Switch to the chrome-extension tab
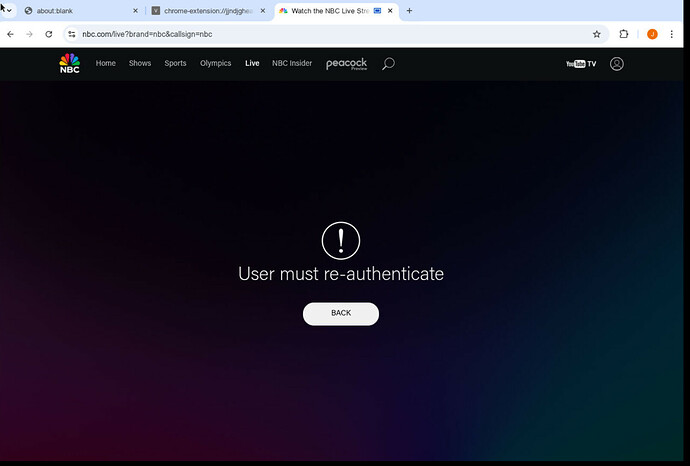The image size is (690, 466). tap(205, 10)
